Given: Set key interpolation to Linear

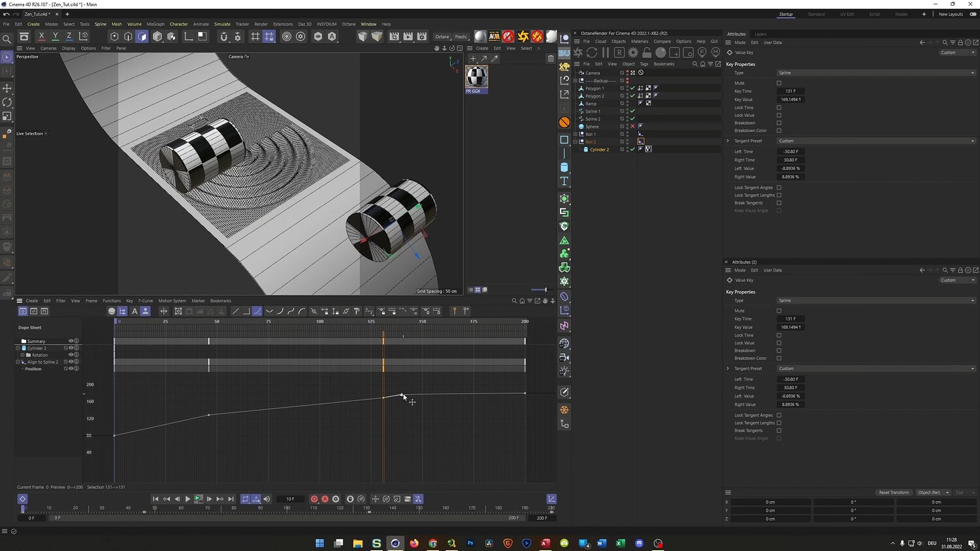Looking at the screenshot, I should [236, 311].
